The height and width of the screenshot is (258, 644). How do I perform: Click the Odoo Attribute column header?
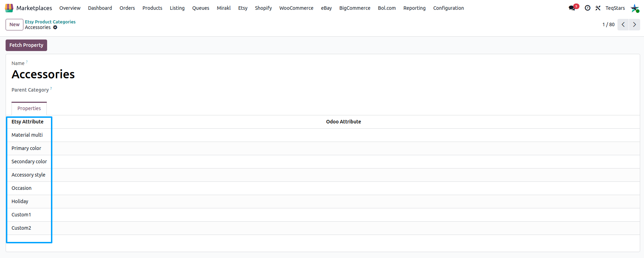click(343, 122)
